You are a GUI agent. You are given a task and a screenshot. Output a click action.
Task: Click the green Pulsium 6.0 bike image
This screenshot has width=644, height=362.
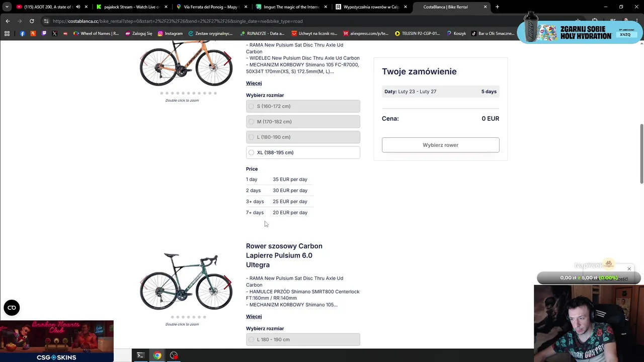coord(186,282)
